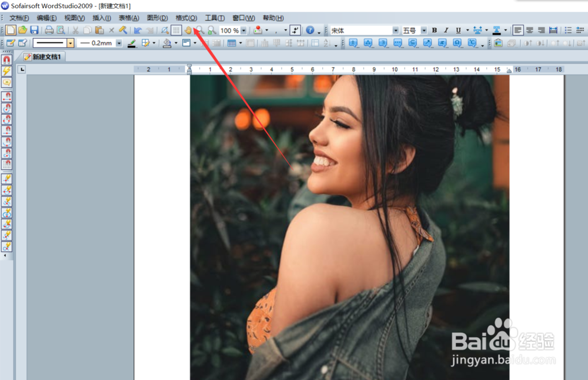Open the 编辑(E) menu
The height and width of the screenshot is (380, 588).
46,18
